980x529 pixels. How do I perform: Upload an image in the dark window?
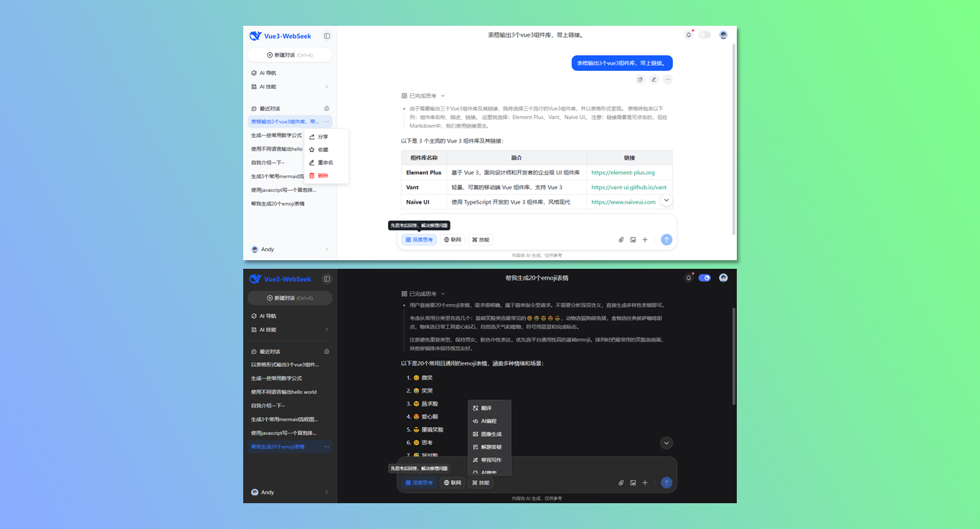(633, 483)
